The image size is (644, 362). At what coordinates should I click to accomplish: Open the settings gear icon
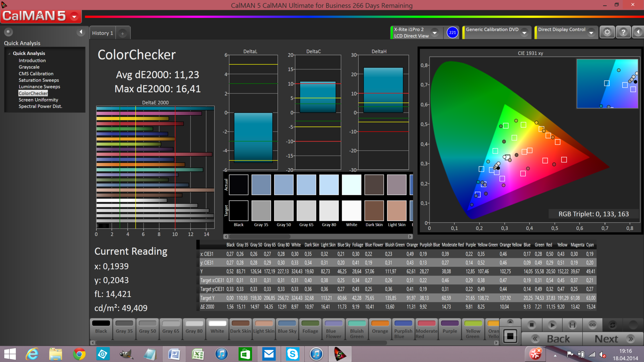[x=607, y=32]
